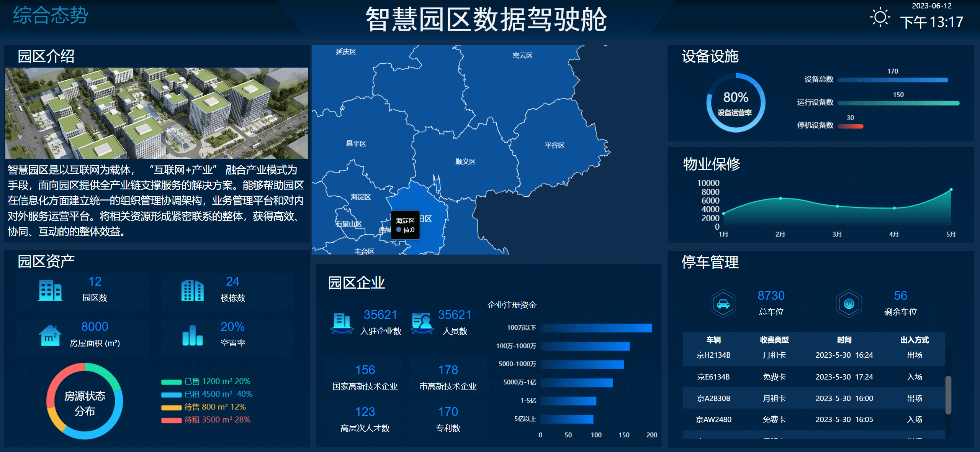The height and width of the screenshot is (452, 980).
Task: Click the park aerial photo thumbnail
Action: click(156, 113)
